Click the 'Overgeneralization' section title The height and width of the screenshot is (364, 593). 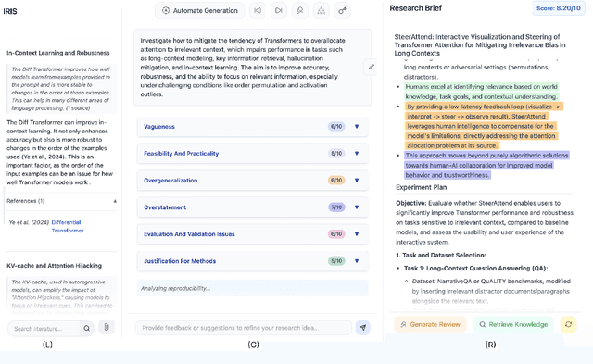pyautogui.click(x=170, y=181)
